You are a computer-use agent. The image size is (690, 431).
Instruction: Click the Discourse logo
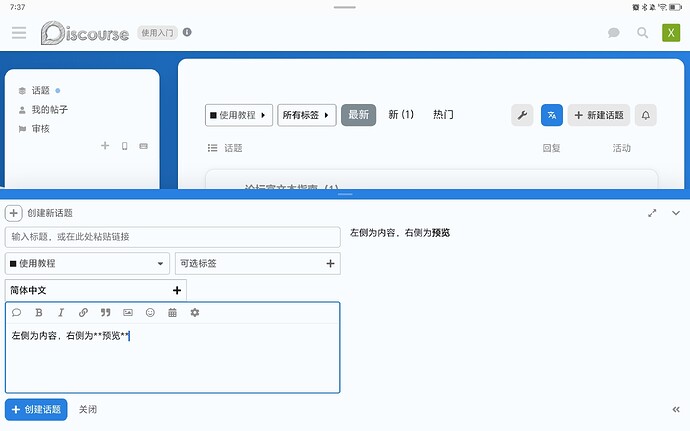(85, 33)
